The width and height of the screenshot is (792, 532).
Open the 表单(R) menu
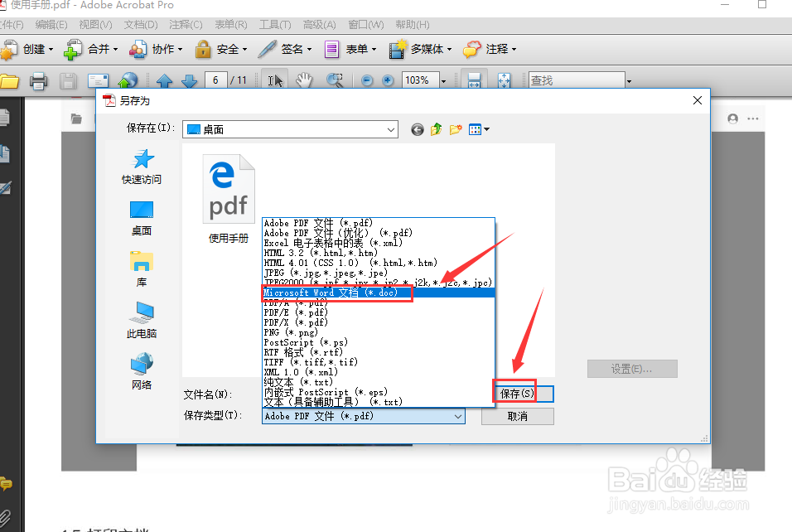click(231, 25)
